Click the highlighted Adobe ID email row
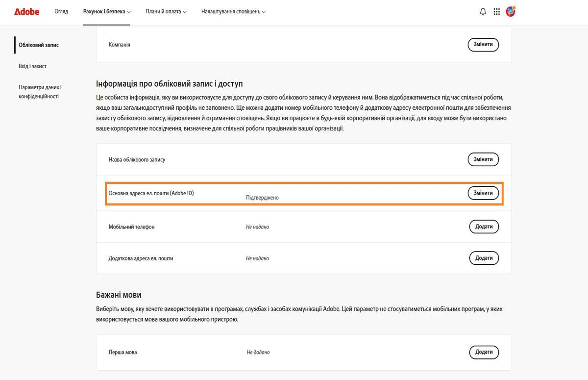 [x=304, y=193]
